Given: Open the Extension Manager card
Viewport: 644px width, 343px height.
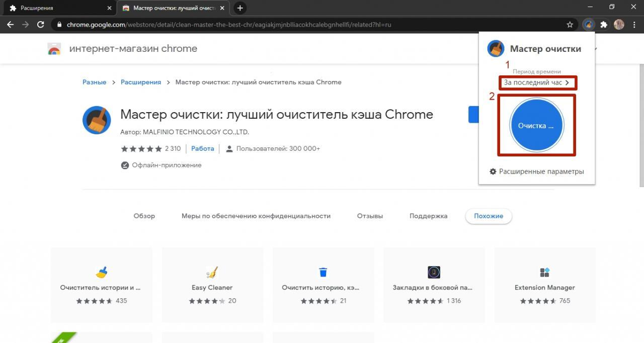Looking at the screenshot, I should click(544, 284).
